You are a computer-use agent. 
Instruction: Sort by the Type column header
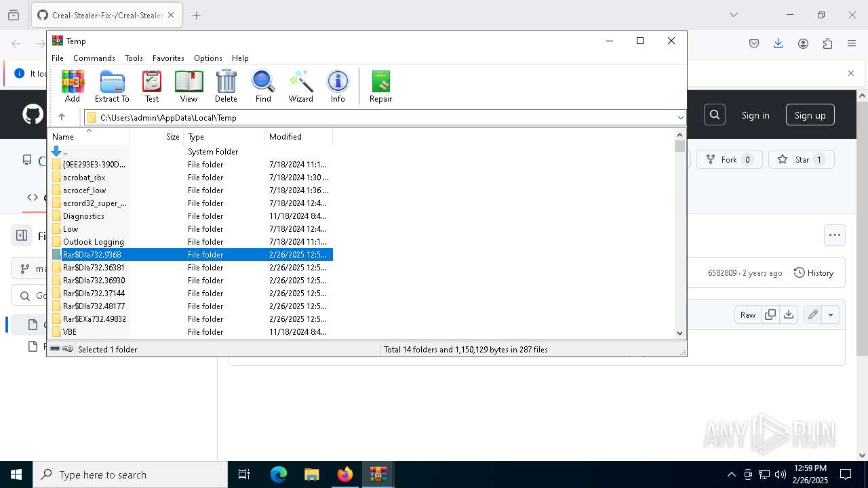click(224, 137)
